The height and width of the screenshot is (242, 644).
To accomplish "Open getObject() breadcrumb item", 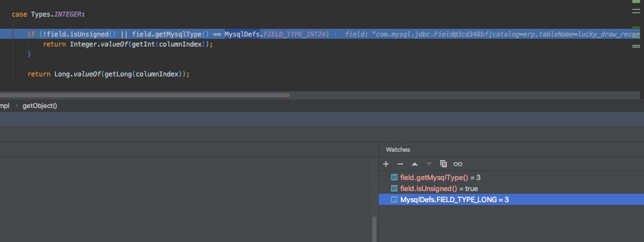I will 40,106.
